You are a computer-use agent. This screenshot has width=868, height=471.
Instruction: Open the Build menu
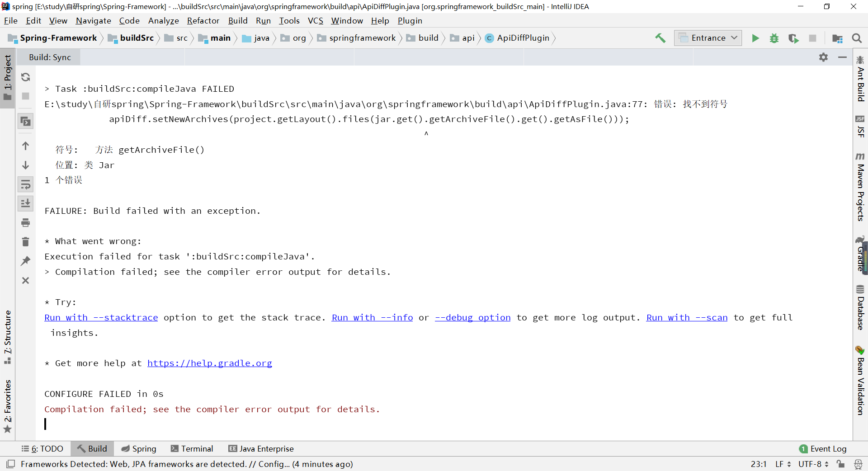[238, 20]
